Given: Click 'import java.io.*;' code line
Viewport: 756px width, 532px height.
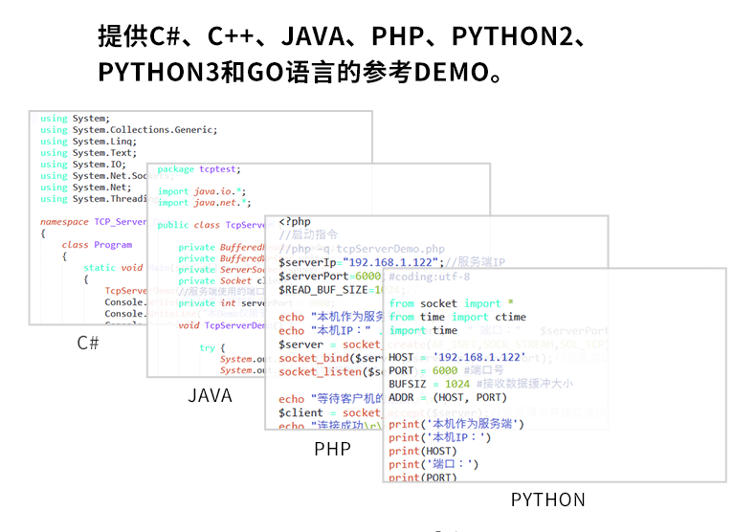Looking at the screenshot, I should point(202,191).
